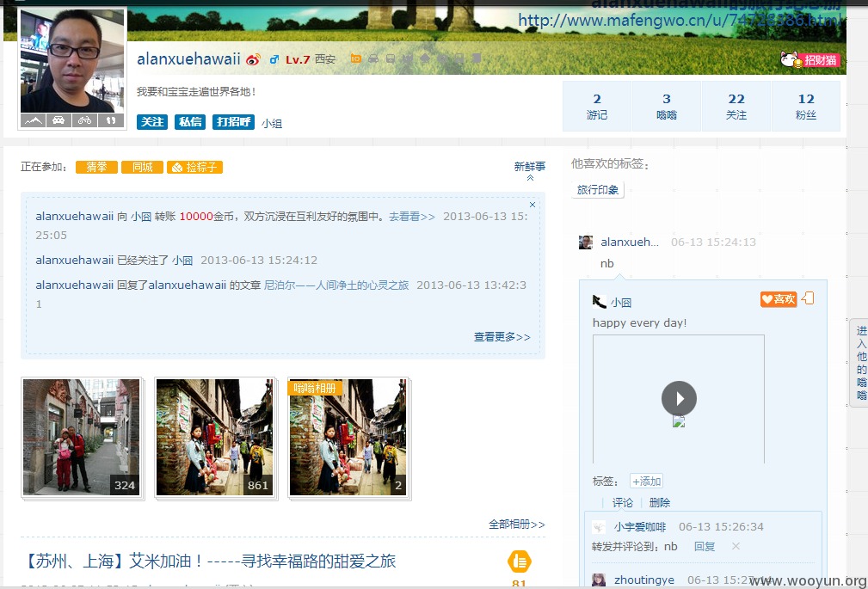Close the news feed box with the X

tap(532, 205)
